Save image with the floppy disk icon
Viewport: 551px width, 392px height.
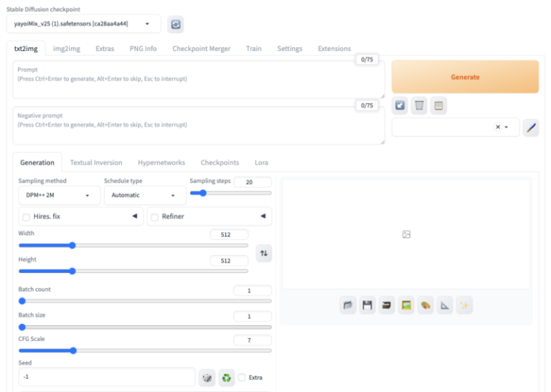pos(367,305)
